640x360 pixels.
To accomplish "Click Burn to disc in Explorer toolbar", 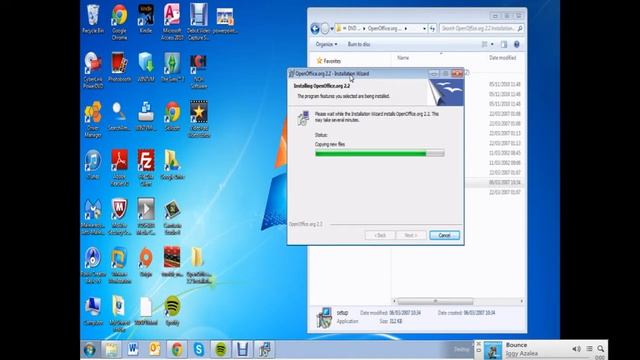I will [x=359, y=44].
